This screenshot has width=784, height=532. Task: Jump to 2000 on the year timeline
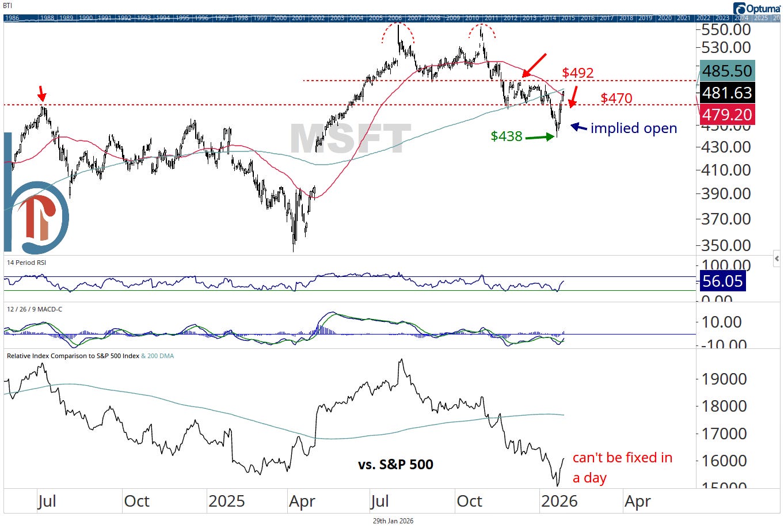coord(280,18)
